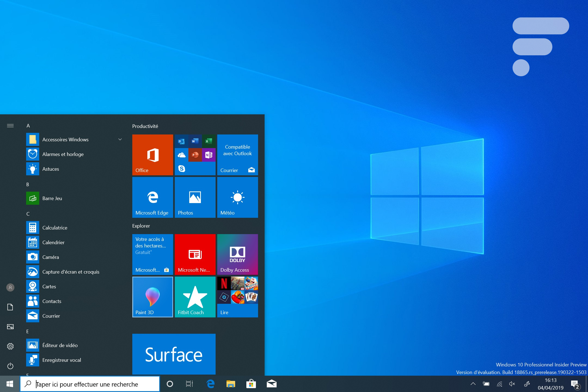Screen dimensions: 588x392
Task: Open the Microsoft Edge tile
Action: click(x=152, y=197)
